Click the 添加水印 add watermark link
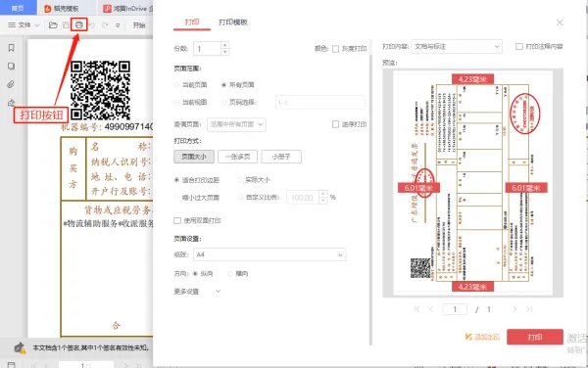588x368 pixels. point(482,337)
